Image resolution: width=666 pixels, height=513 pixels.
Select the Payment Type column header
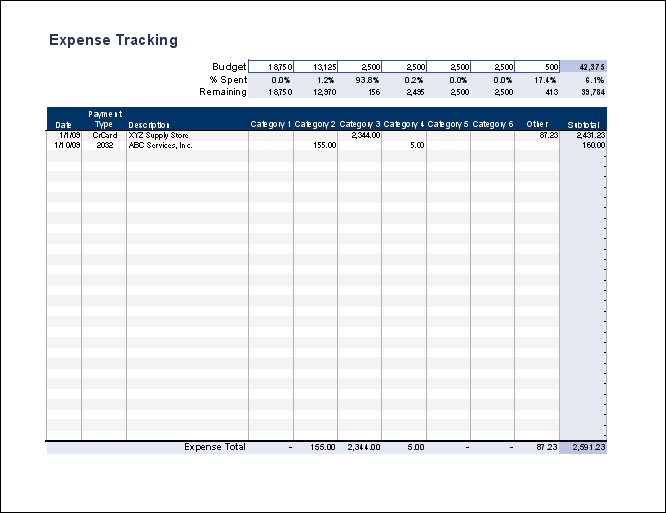point(104,119)
